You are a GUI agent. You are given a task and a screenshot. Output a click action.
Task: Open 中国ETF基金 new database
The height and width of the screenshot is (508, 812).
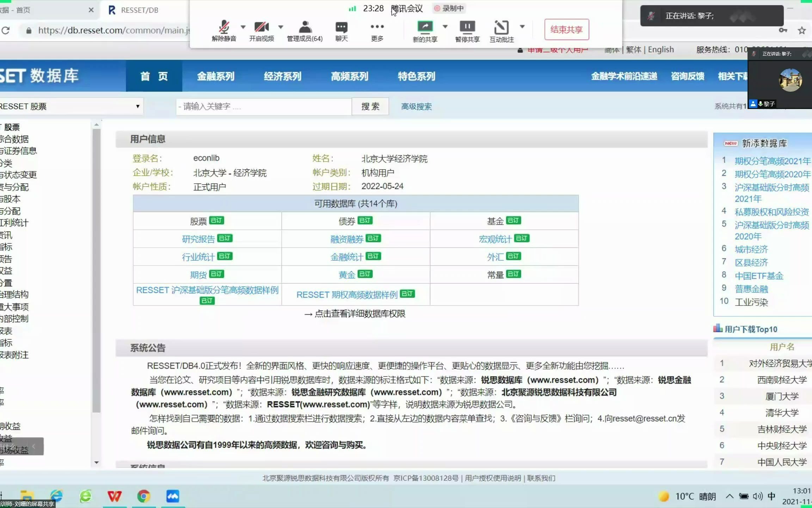click(759, 276)
